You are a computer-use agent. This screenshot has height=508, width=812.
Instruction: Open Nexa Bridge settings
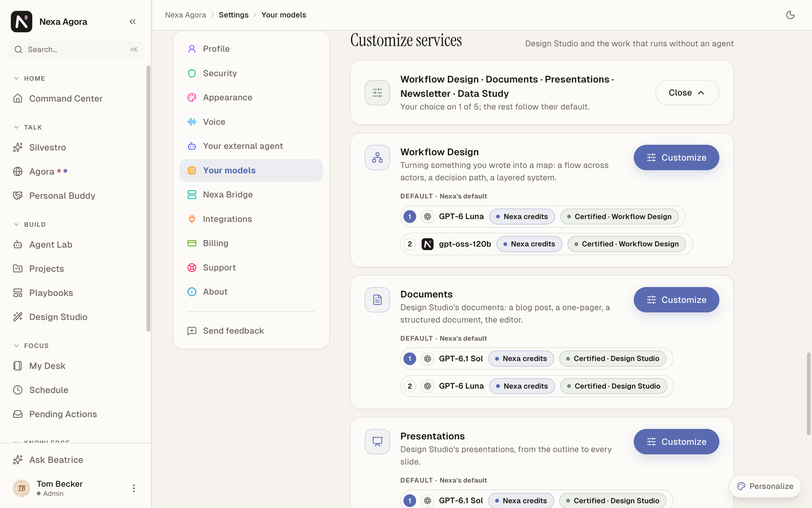pyautogui.click(x=251, y=195)
